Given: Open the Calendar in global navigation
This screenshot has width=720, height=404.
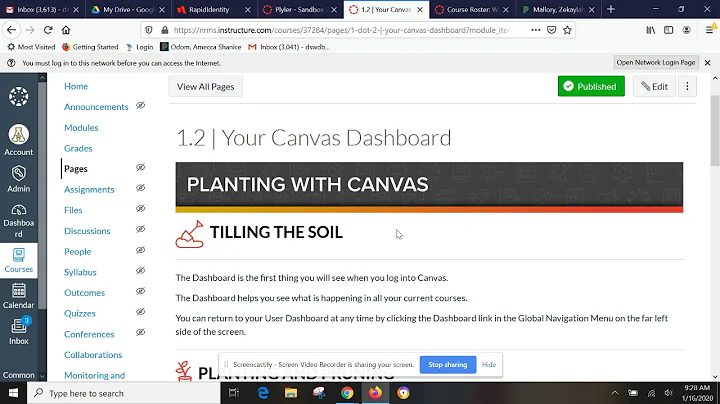Looking at the screenshot, I should [19, 296].
